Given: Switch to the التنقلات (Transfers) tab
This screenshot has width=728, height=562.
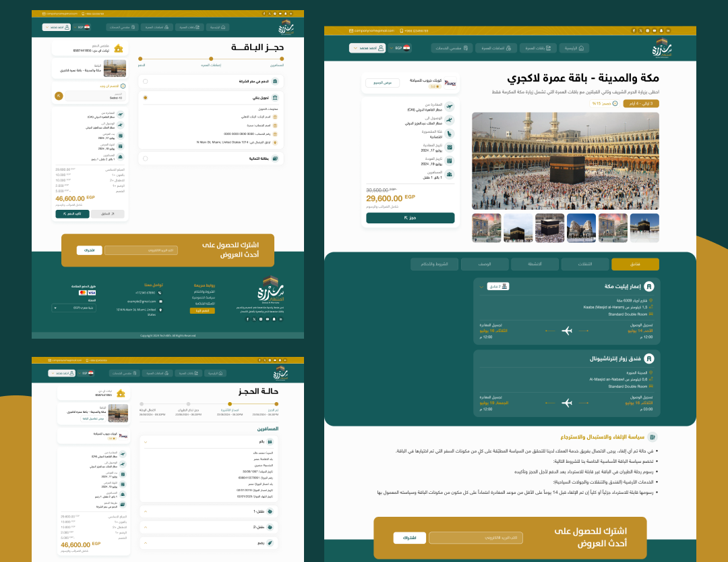Looking at the screenshot, I should (585, 264).
